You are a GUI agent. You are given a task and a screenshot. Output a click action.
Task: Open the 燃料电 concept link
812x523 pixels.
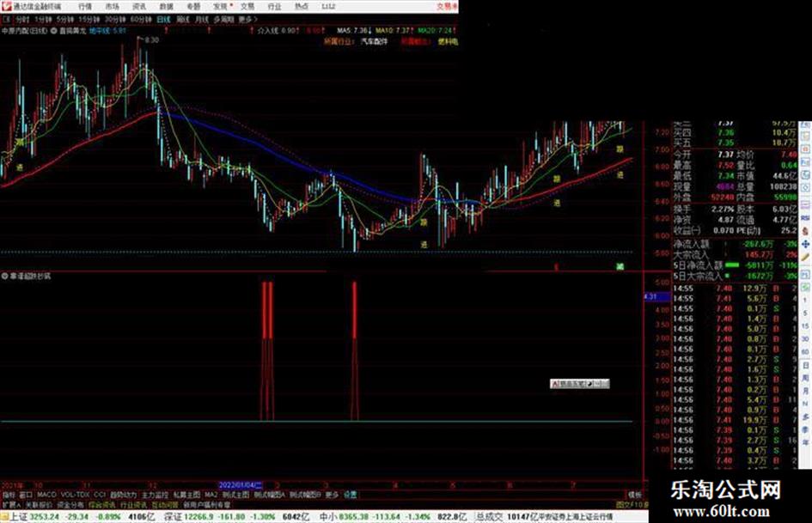tap(448, 41)
